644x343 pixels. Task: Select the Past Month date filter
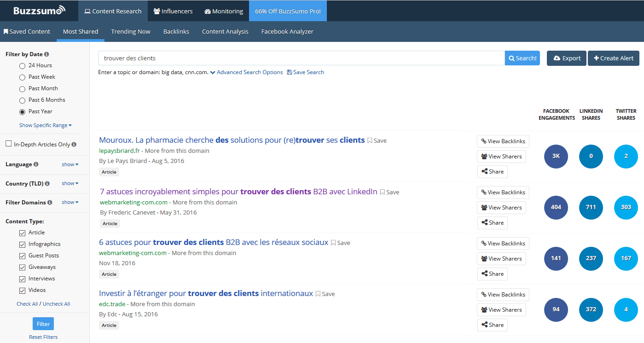point(22,89)
